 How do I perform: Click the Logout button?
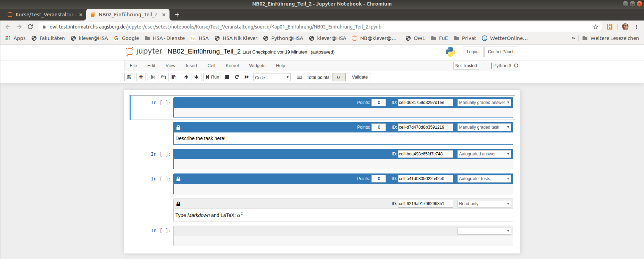(473, 52)
